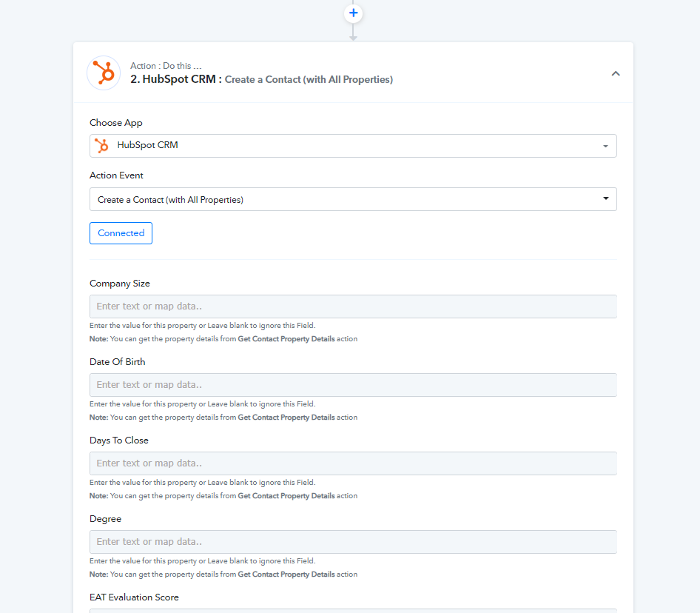Focus the Days To Close input field
The height and width of the screenshot is (613, 700).
[353, 463]
